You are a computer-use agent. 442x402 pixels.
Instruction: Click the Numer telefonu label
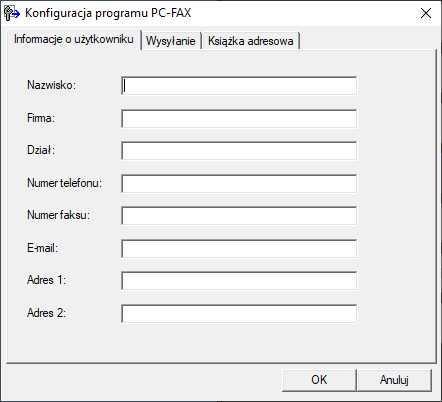tap(64, 183)
